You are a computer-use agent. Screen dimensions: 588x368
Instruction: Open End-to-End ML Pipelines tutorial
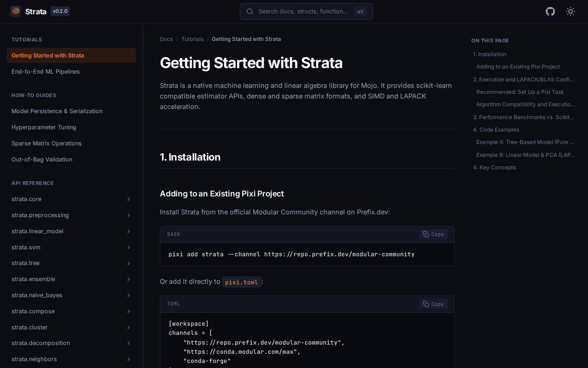tap(71, 71)
